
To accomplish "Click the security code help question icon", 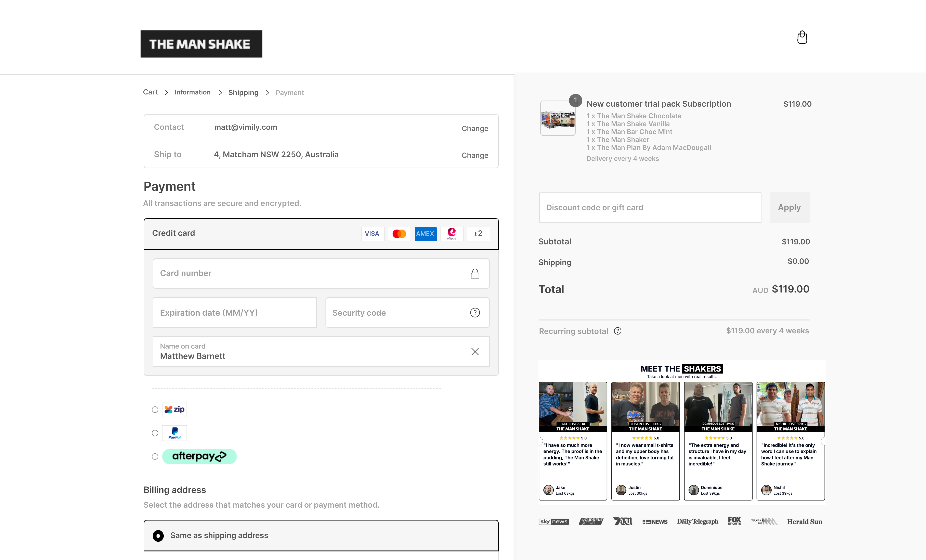I will tap(475, 313).
